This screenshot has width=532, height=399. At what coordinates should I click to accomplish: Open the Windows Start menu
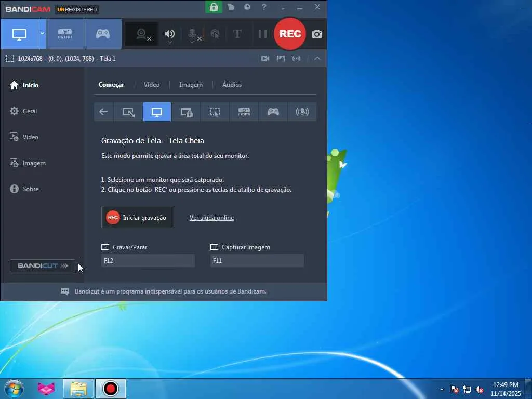click(x=14, y=389)
